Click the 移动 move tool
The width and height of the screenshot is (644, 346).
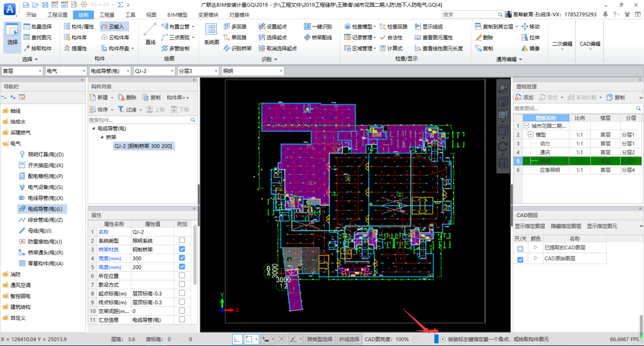pos(531,26)
